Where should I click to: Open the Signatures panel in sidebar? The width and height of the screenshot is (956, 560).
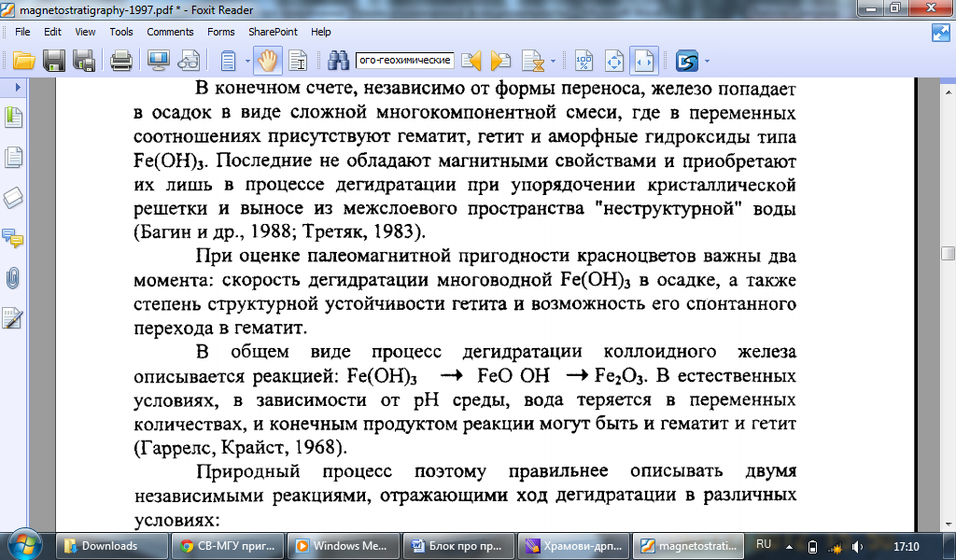[13, 318]
